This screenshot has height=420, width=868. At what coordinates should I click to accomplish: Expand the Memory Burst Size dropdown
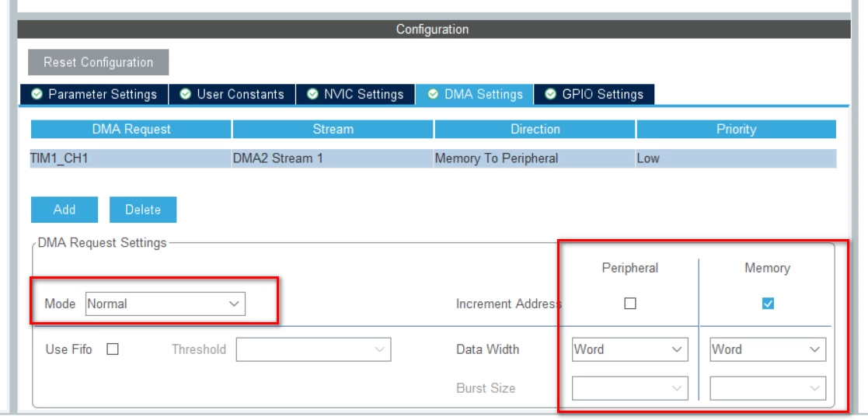(x=768, y=388)
